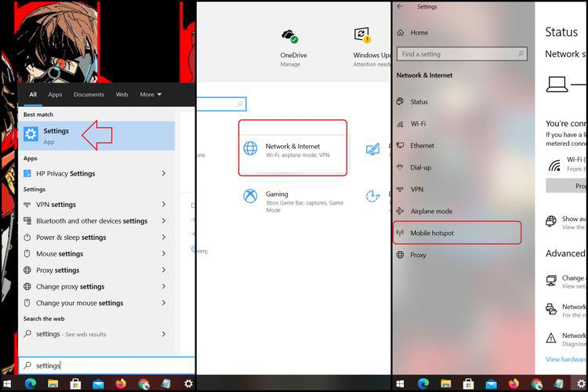Expand the Change your mouse settings chevron

click(164, 303)
